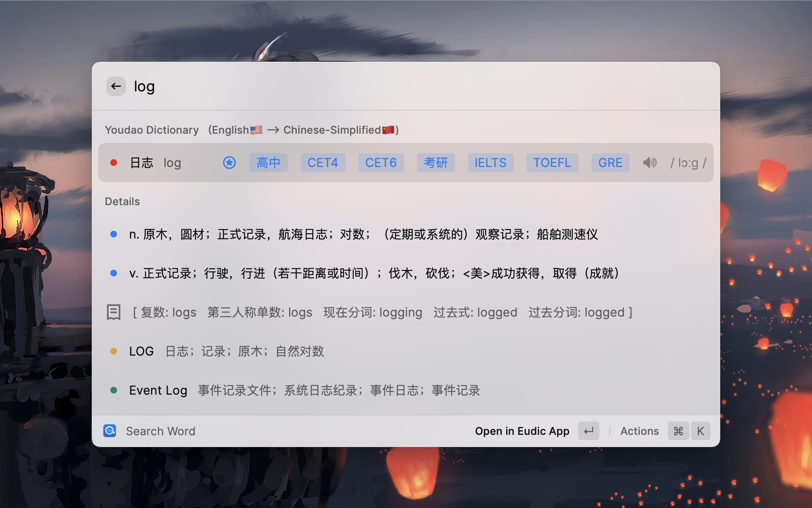Open search results in Eudic App
Screen dimensions: 812x508
tap(522, 431)
